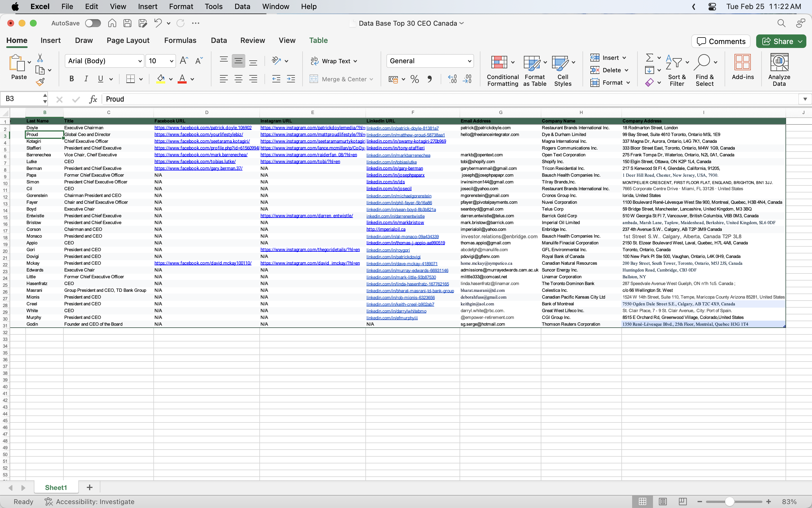812x508 pixels.
Task: Apply percent style format
Action: [415, 79]
